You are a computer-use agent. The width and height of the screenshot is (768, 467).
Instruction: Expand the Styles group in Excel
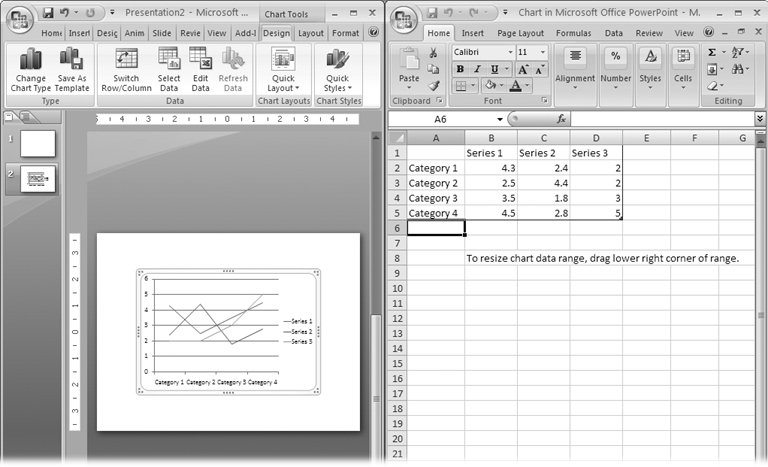[650, 69]
